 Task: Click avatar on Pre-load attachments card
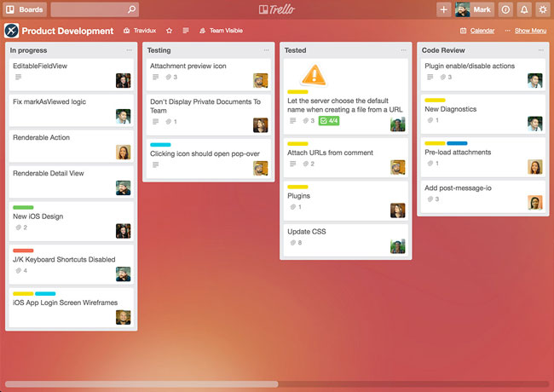coord(535,167)
